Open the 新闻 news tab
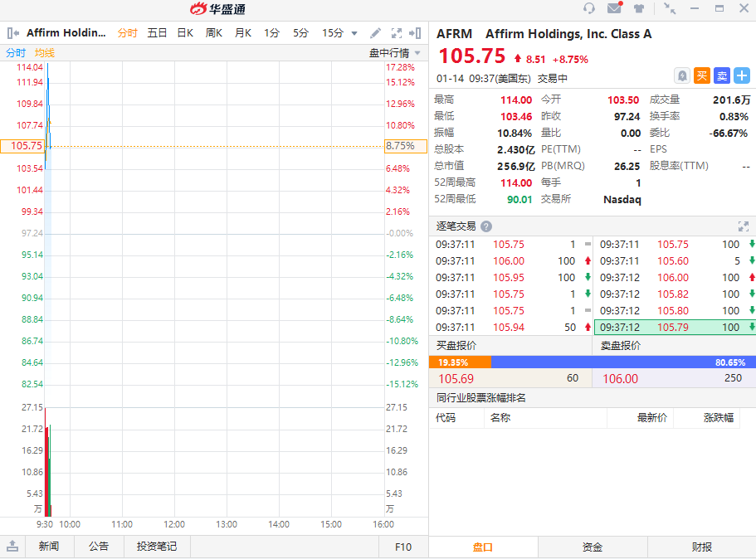This screenshot has height=559, width=756. click(x=49, y=546)
